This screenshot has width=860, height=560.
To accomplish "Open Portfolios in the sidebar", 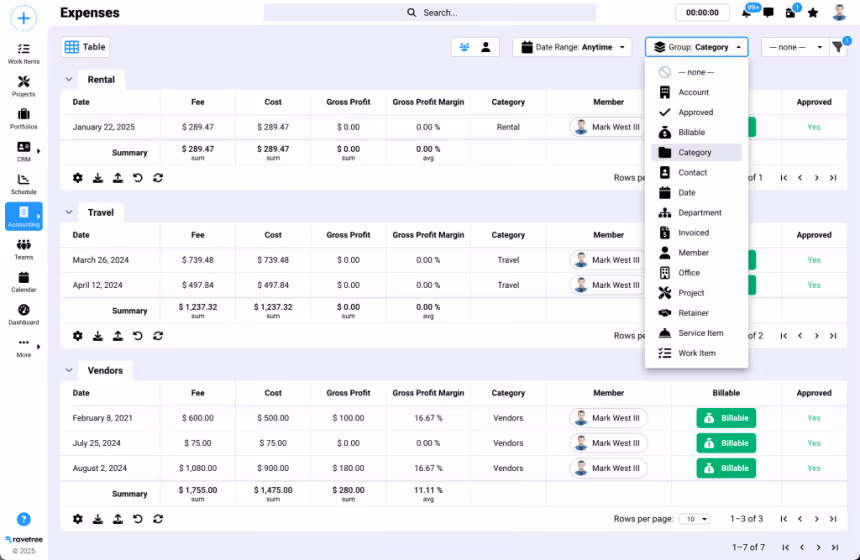I will 24,119.
